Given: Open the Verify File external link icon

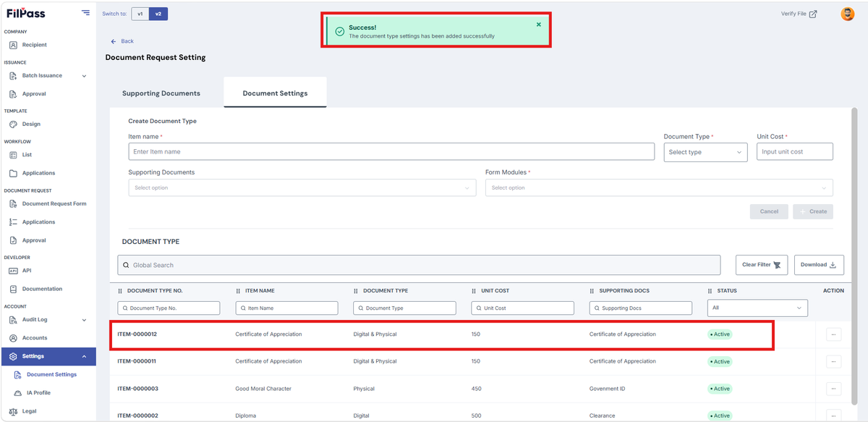Looking at the screenshot, I should pos(813,14).
